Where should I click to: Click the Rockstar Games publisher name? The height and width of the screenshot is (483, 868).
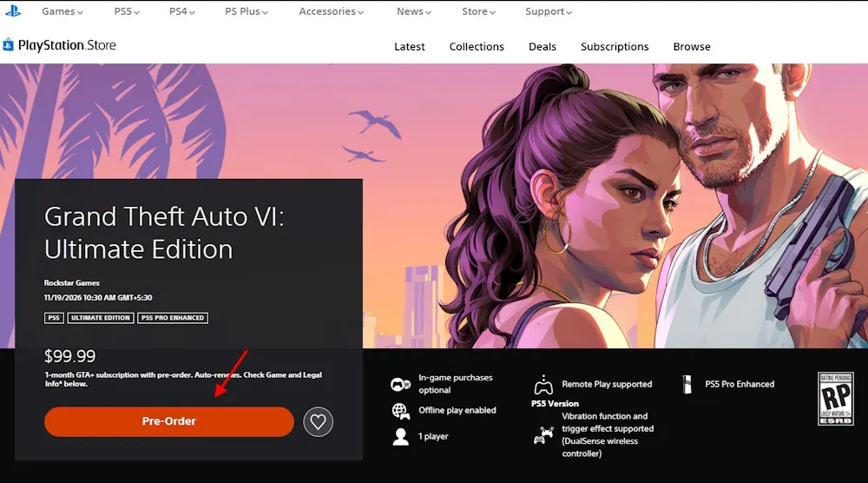(x=72, y=282)
